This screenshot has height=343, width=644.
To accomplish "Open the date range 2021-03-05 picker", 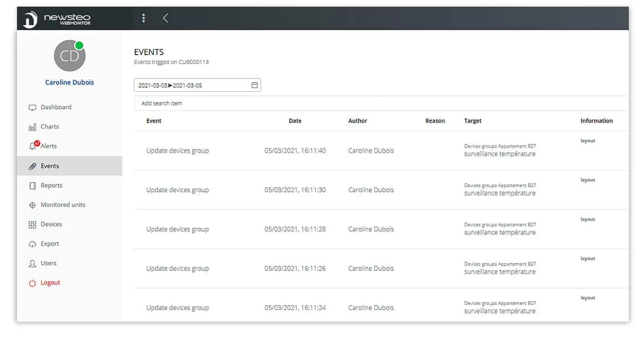I will [197, 85].
